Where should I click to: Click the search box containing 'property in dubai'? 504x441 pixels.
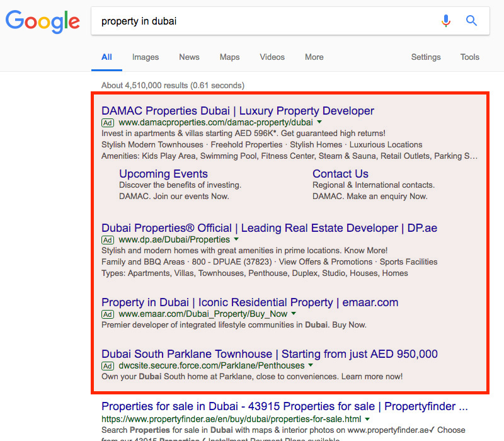[290, 21]
